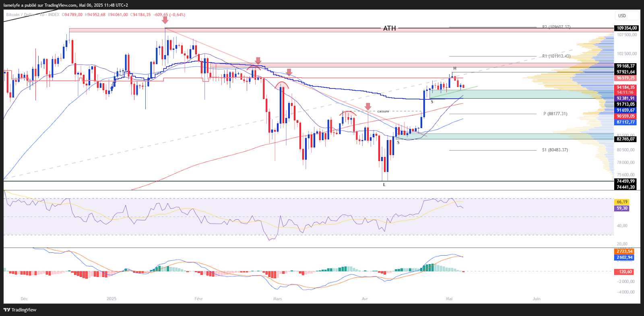Click the R2 (109607.37) pivot label

coord(556,27)
